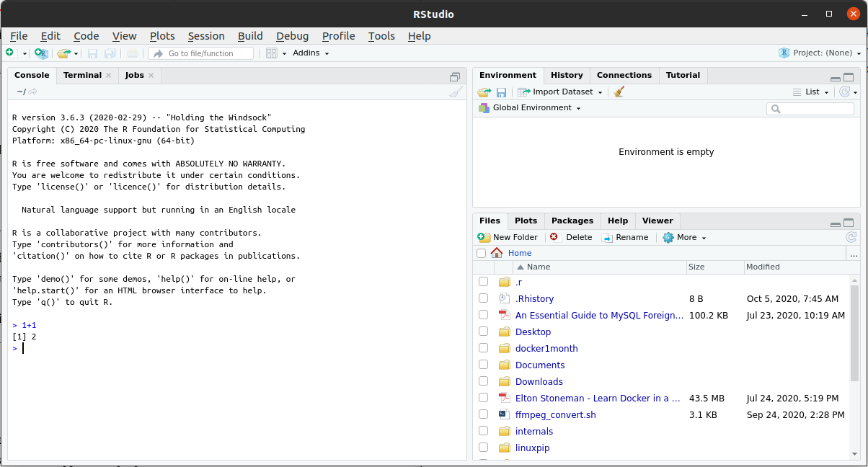Click the New Folder button
Image resolution: width=868 pixels, height=467 pixels.
[508, 237]
